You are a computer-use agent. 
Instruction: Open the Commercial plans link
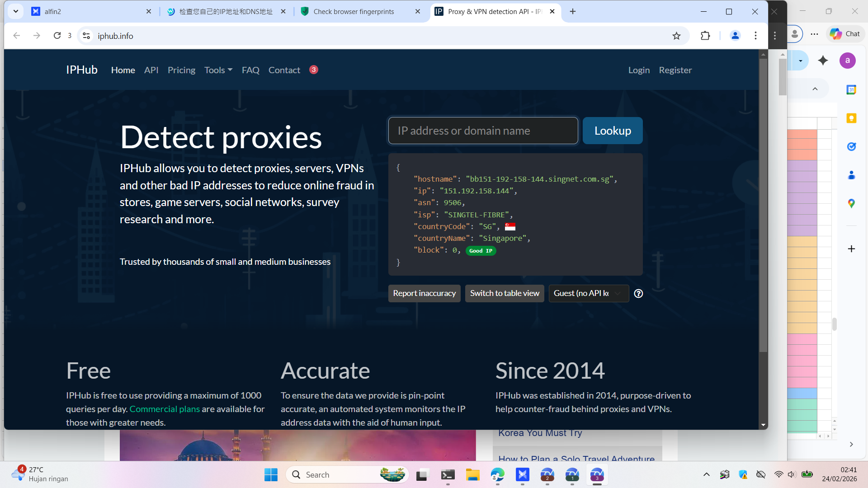point(165,409)
